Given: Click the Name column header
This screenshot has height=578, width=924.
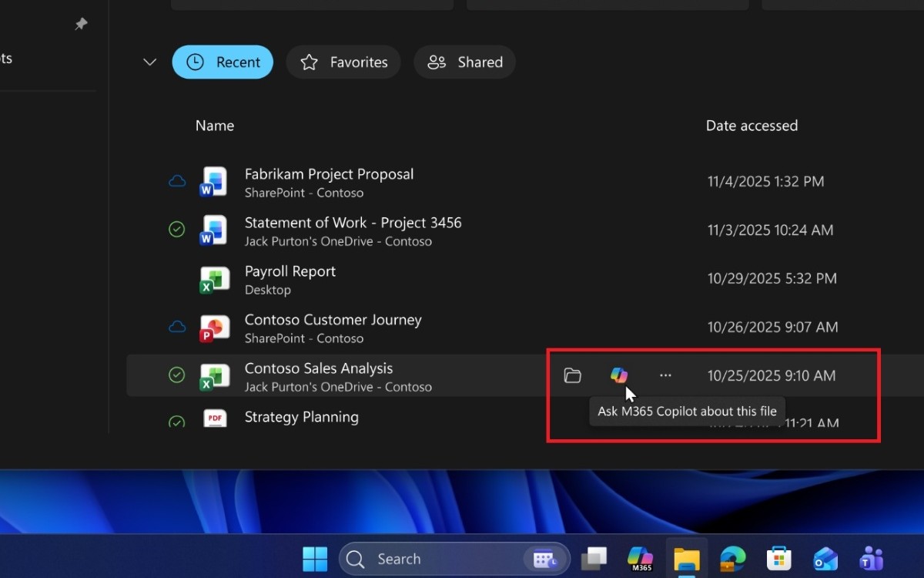Looking at the screenshot, I should pyautogui.click(x=214, y=125).
